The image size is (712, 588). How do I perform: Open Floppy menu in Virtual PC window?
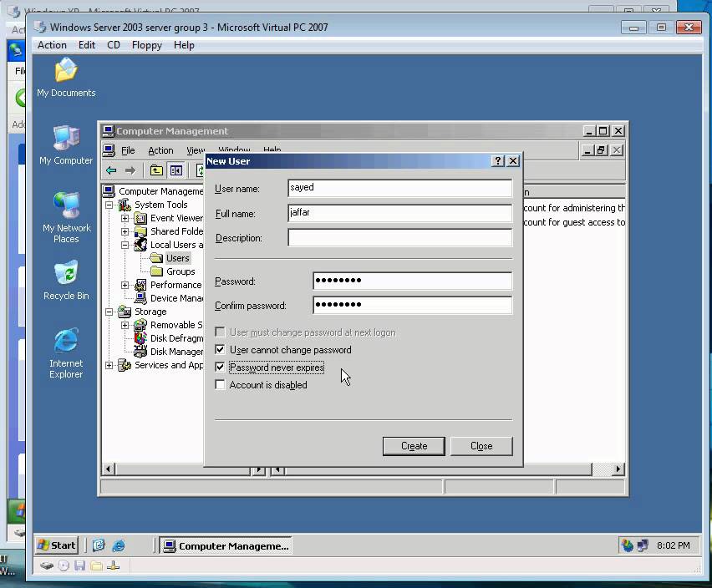point(147,45)
